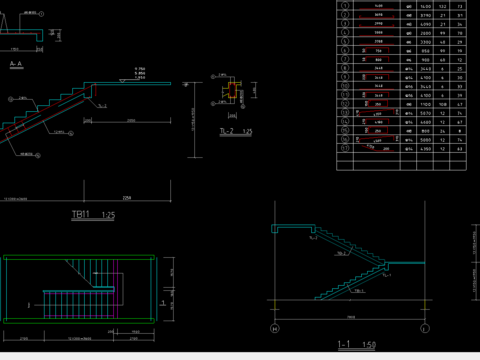Select the TL-1 label in section 1-1
The image size is (480, 360).
coord(387,275)
